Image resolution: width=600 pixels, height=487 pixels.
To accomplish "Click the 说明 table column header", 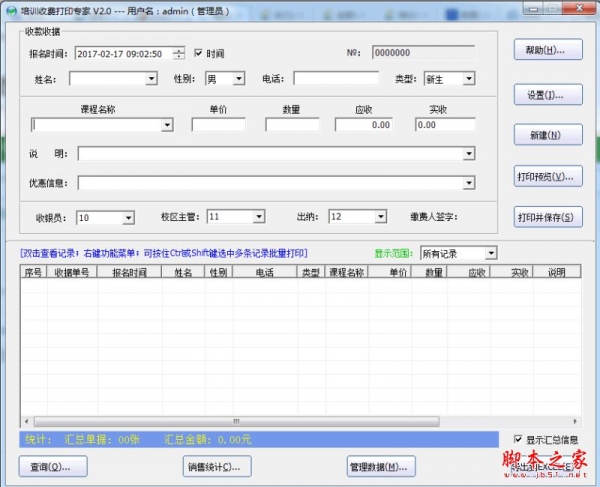I will tap(557, 272).
